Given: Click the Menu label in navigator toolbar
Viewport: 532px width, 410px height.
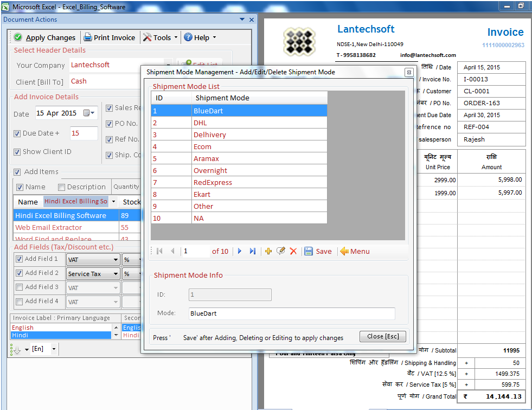Looking at the screenshot, I should (360, 252).
